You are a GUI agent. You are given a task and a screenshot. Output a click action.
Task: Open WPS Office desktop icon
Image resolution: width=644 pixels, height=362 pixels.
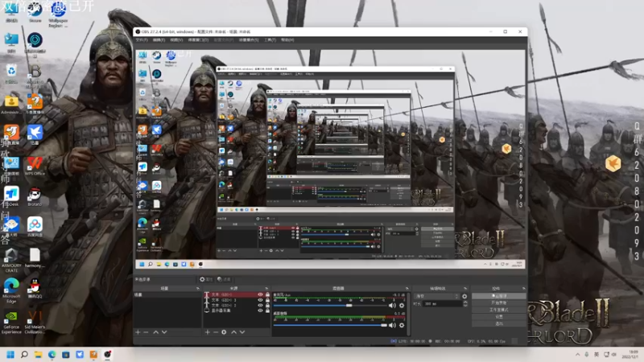point(35,166)
